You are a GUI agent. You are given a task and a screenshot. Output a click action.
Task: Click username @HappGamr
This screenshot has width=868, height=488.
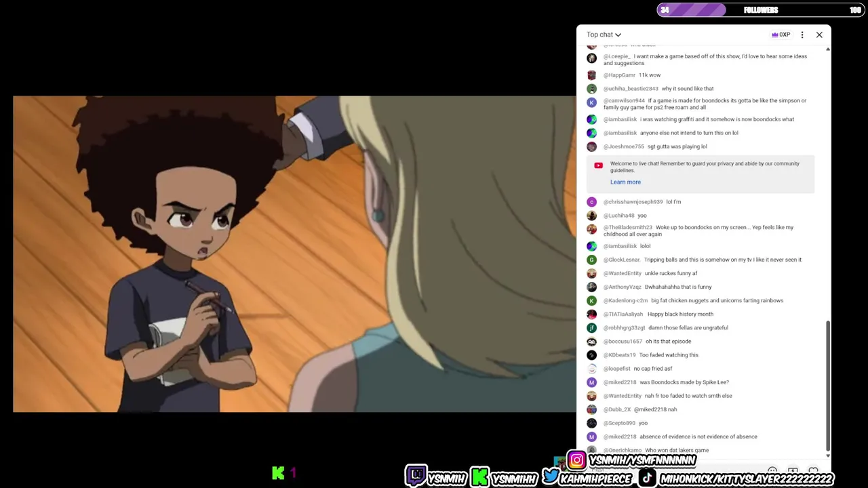point(620,75)
